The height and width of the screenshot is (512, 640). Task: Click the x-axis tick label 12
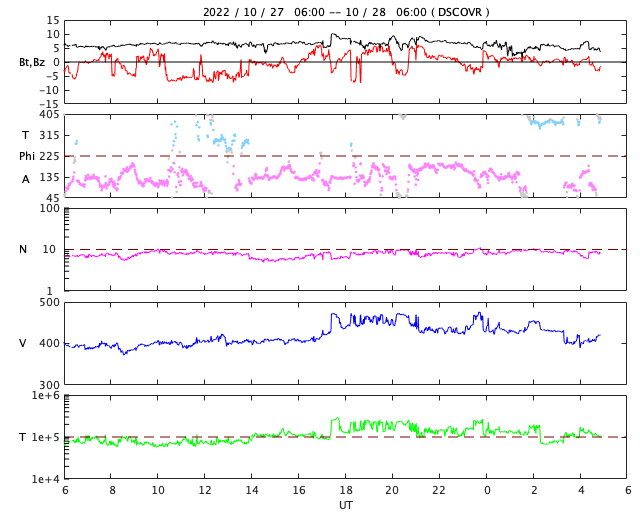205,490
